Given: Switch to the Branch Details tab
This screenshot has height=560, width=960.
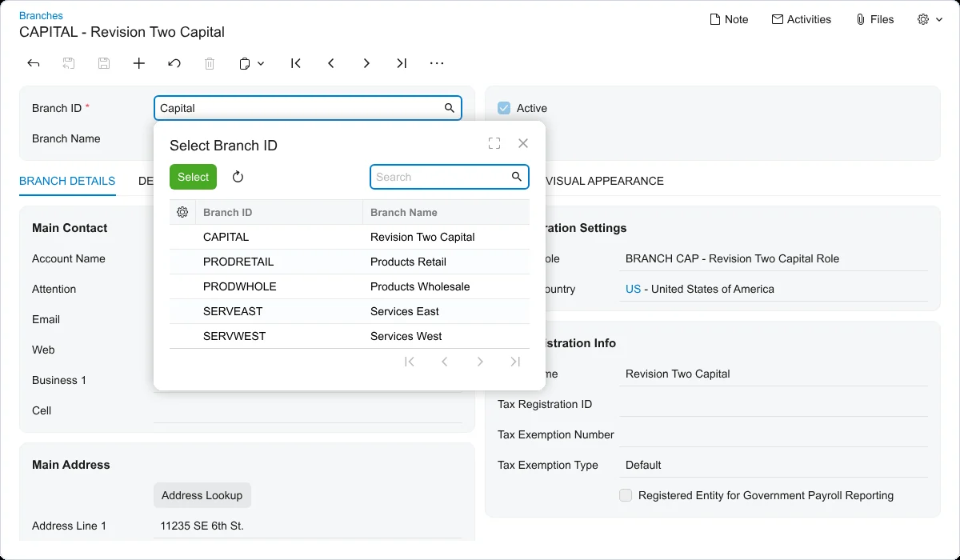Looking at the screenshot, I should tap(67, 181).
